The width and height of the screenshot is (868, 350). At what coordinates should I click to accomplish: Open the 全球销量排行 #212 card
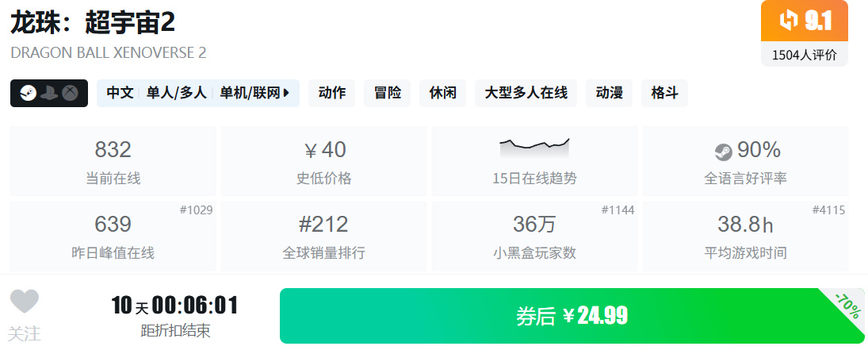tap(324, 236)
